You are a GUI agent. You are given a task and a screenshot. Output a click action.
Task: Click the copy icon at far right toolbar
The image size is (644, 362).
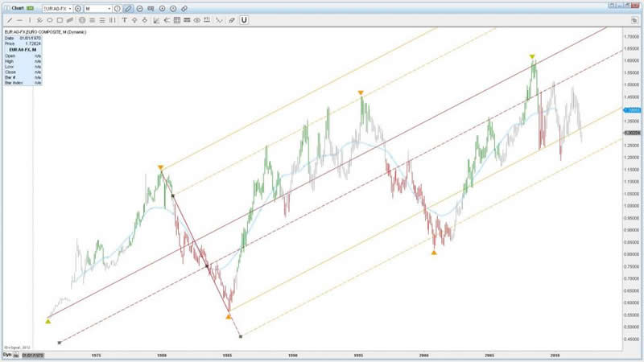[x=635, y=19]
